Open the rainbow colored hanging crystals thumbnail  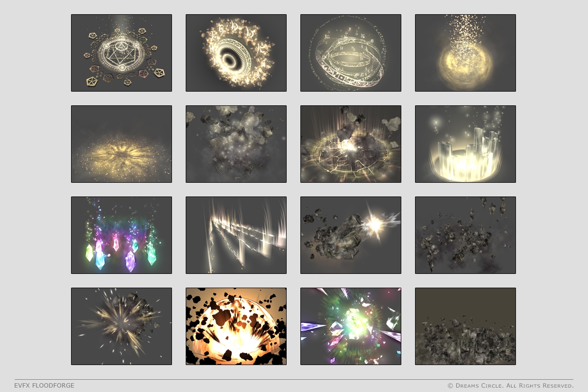[122, 235]
